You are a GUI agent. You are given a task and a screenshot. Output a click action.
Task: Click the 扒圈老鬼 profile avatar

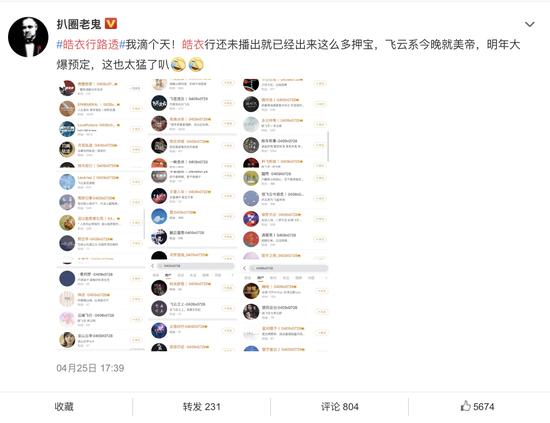28,37
